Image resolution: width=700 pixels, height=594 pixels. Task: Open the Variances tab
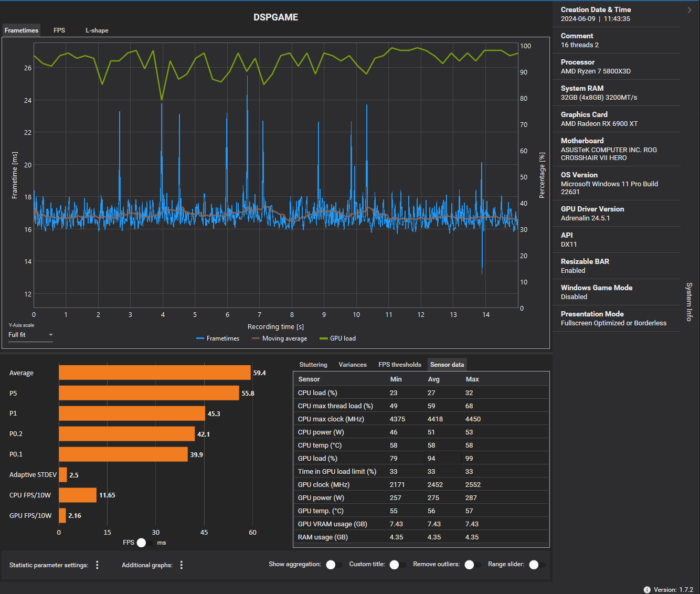click(353, 365)
